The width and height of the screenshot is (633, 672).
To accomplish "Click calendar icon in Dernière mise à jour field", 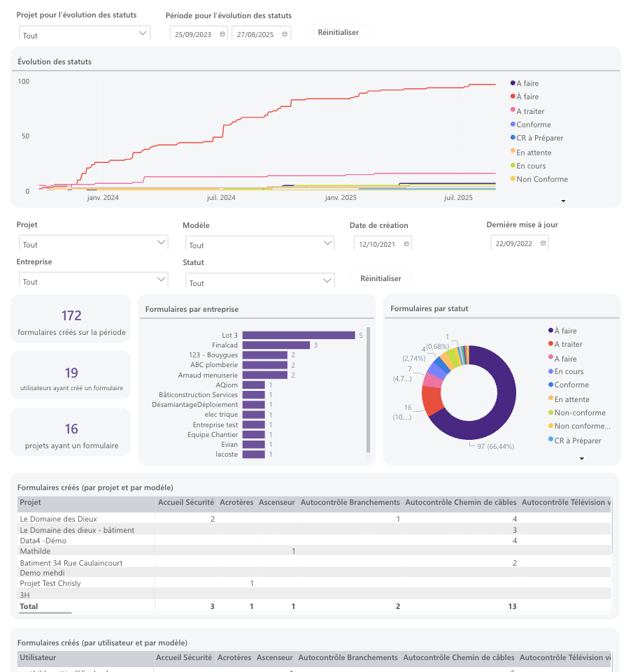I will [543, 243].
